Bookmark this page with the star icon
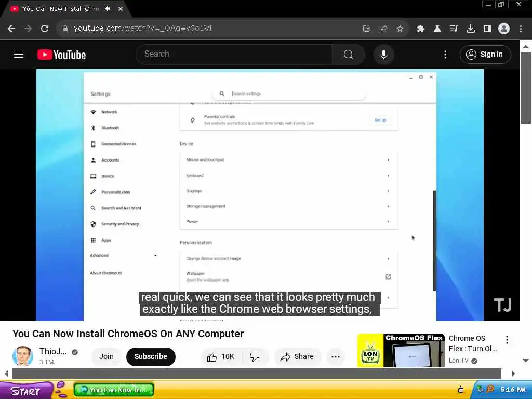 (400, 29)
